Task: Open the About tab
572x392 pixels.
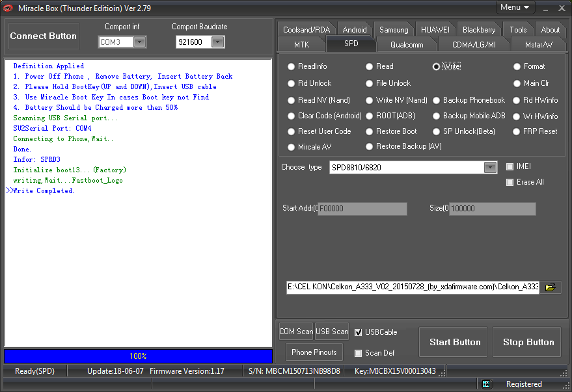Action: [x=550, y=30]
